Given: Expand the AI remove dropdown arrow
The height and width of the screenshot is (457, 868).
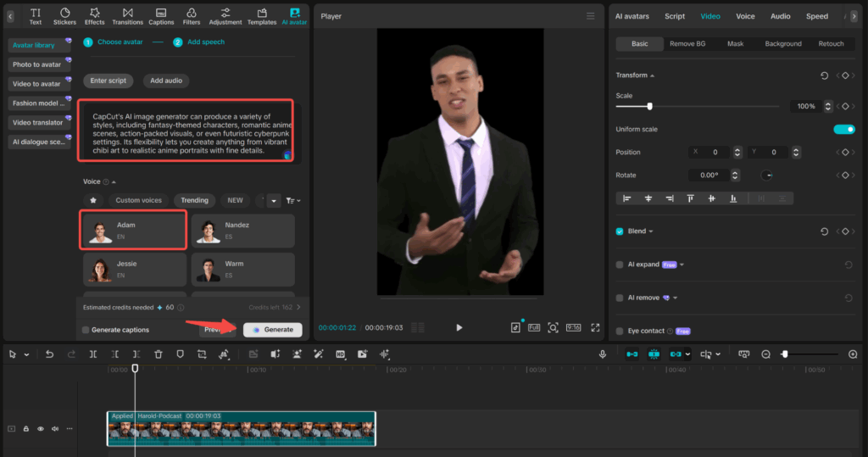Looking at the screenshot, I should click(x=676, y=298).
